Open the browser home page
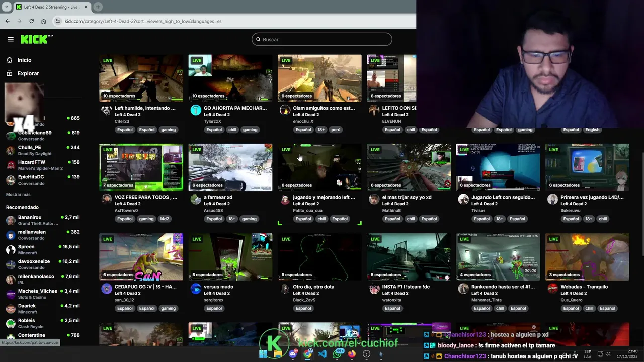The height and width of the screenshot is (362, 644). (x=43, y=21)
